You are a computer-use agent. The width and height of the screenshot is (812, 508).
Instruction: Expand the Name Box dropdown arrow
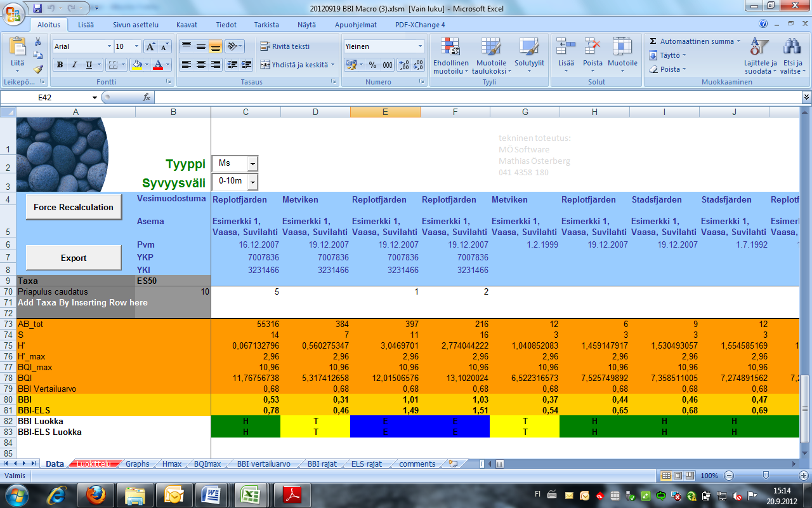pyautogui.click(x=95, y=97)
